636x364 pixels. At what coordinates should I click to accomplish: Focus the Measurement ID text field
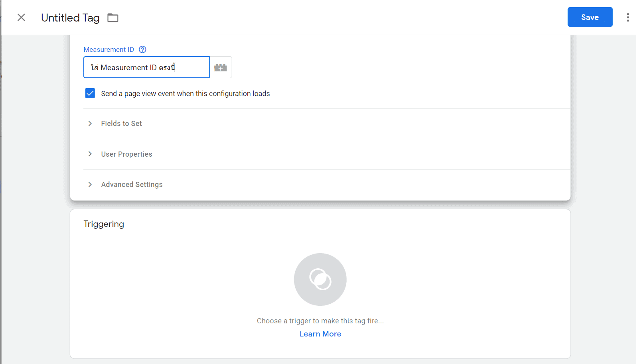click(146, 67)
